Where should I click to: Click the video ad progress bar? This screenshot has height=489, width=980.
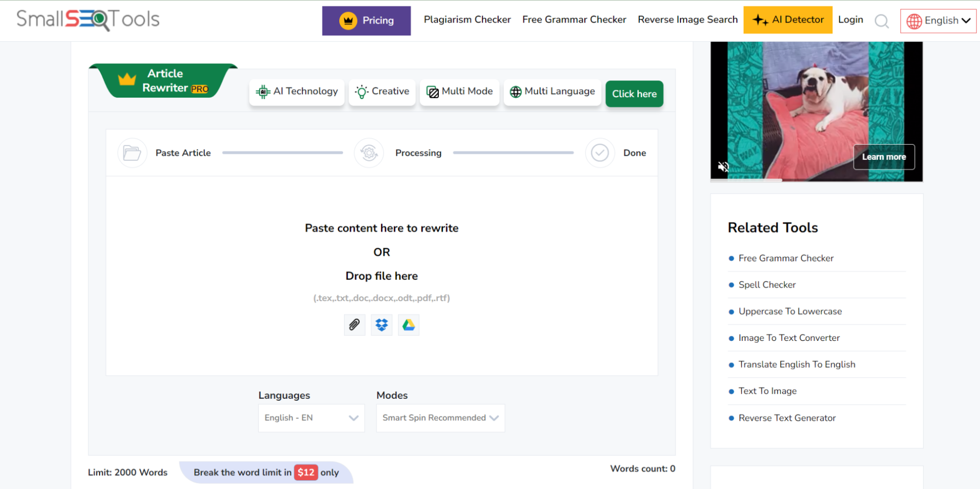(817, 180)
